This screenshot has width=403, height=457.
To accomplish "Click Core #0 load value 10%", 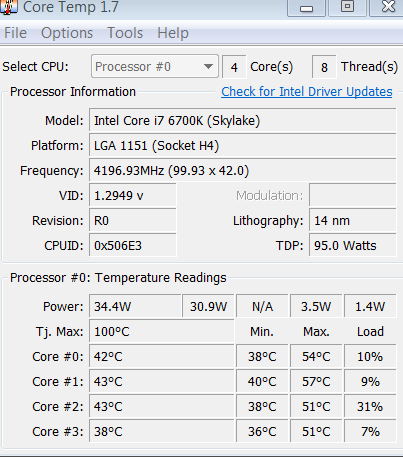I will pos(370,356).
